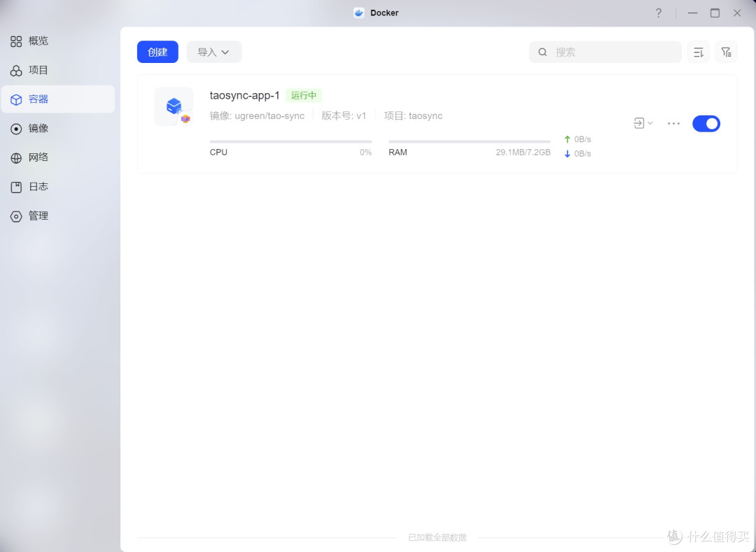Open the filter funnel icon
The height and width of the screenshot is (552, 756).
(x=726, y=52)
